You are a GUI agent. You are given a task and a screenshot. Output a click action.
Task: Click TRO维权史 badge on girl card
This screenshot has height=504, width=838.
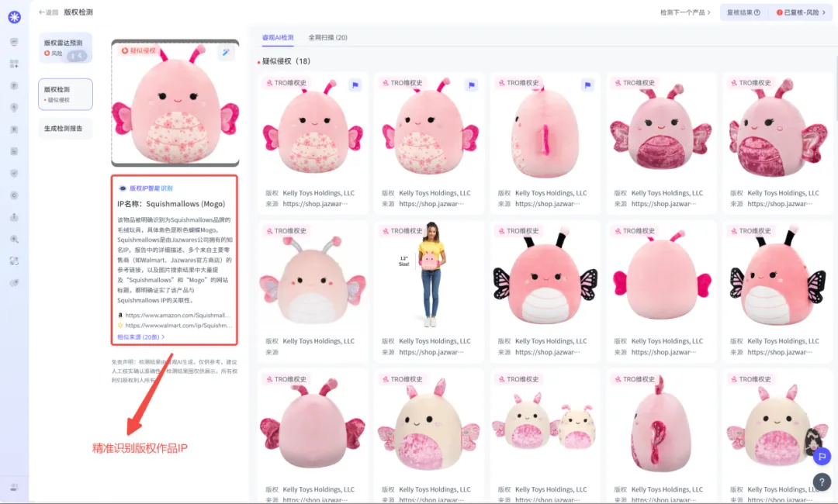pyautogui.click(x=401, y=231)
